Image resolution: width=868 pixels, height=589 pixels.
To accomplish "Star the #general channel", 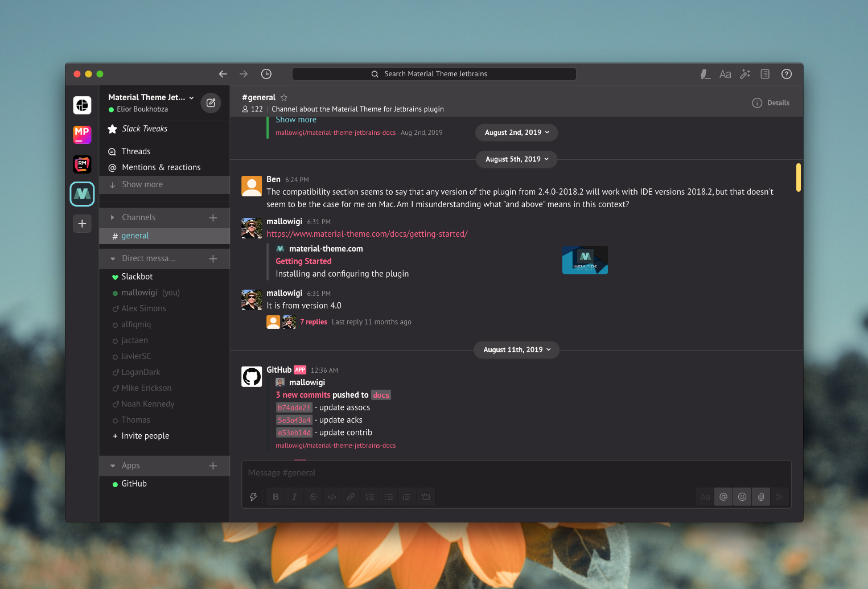I will coord(284,97).
